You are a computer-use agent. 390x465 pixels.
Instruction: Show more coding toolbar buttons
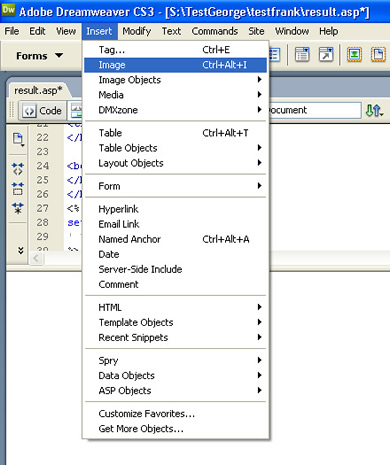pos(21,250)
